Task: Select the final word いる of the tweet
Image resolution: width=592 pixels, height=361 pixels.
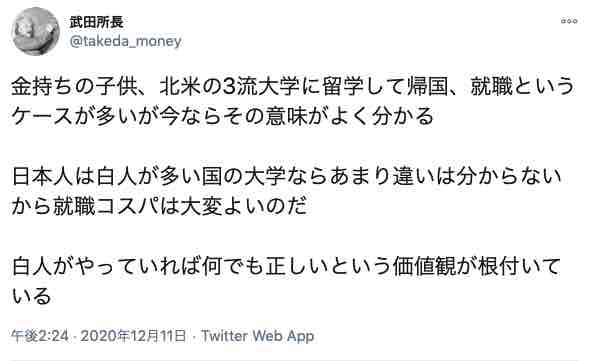Action: coord(31,296)
